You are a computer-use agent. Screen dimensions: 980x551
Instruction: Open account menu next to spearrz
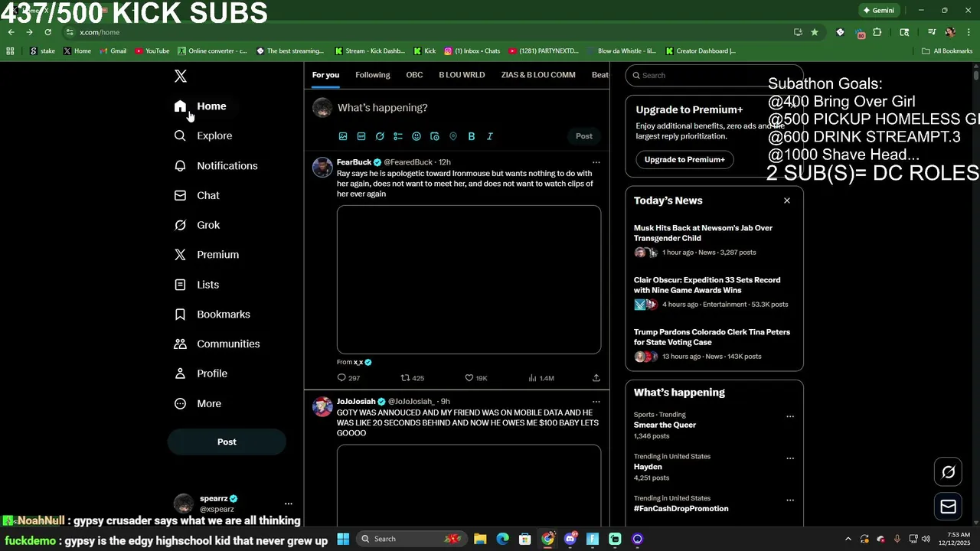tap(289, 504)
